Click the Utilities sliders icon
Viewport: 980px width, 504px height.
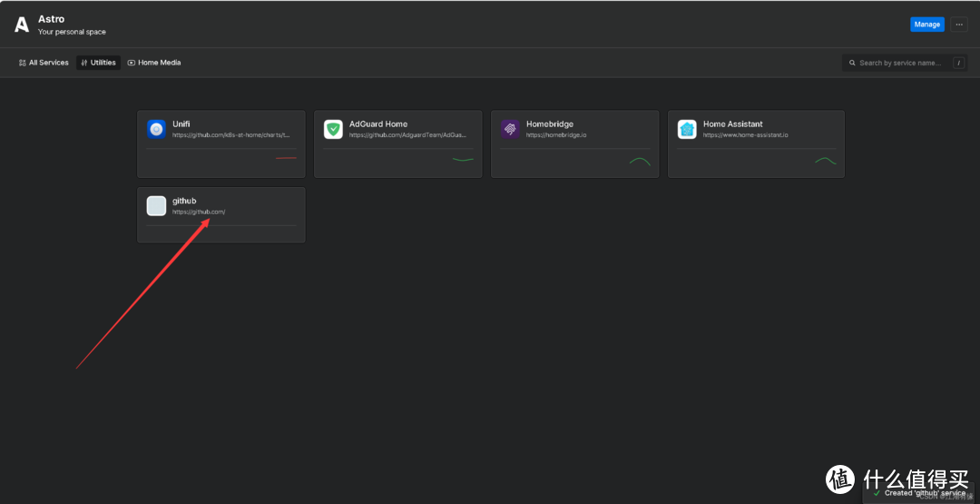click(84, 63)
